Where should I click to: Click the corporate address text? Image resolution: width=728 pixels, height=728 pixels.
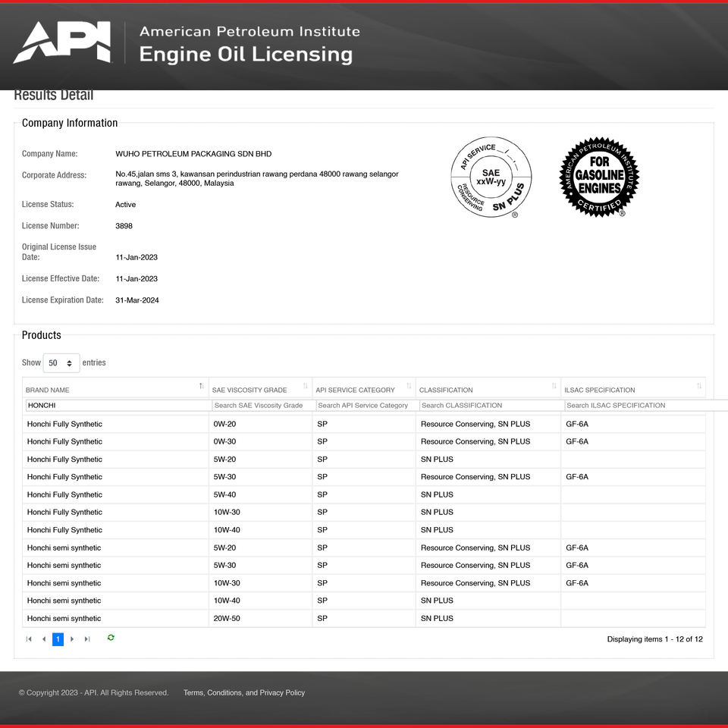coord(257,178)
